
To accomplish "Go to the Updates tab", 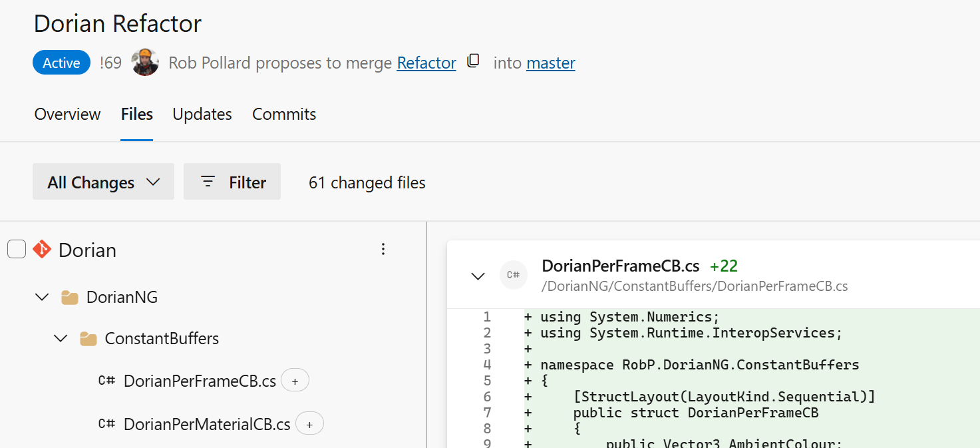I will (202, 114).
